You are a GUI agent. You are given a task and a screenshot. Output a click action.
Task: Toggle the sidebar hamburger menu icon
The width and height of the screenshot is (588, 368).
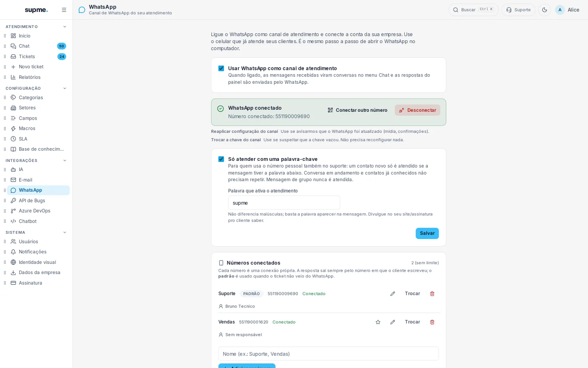[64, 10]
